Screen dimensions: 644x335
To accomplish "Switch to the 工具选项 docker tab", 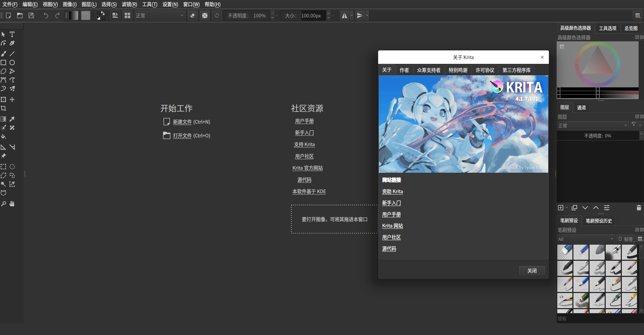I will [608, 28].
